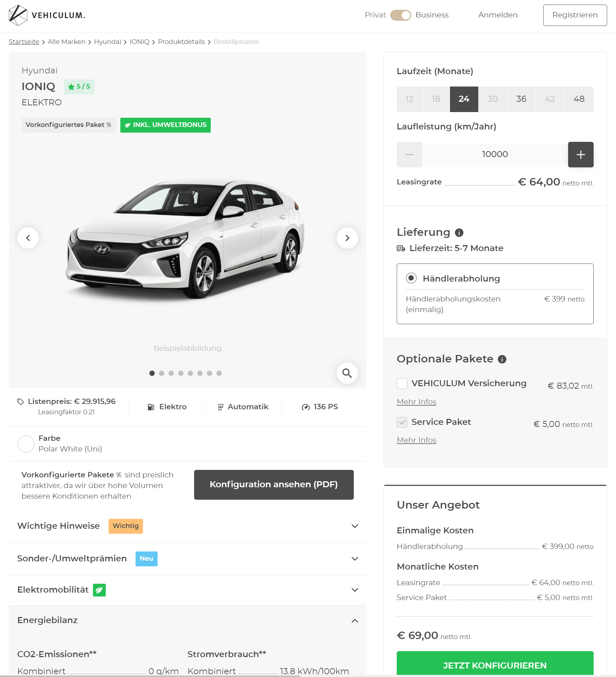Go to Startseite breadcrumb
This screenshot has width=616, height=677.
[x=24, y=42]
